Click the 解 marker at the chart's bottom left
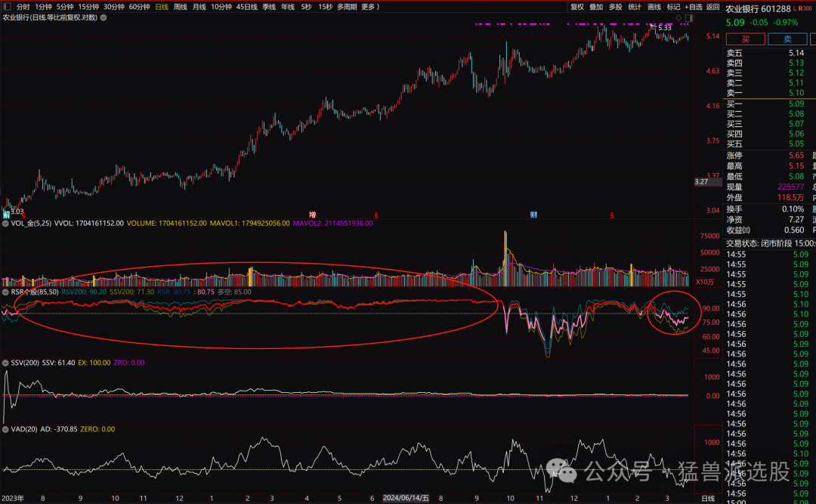Screen dimensions: 816x504 point(6,215)
